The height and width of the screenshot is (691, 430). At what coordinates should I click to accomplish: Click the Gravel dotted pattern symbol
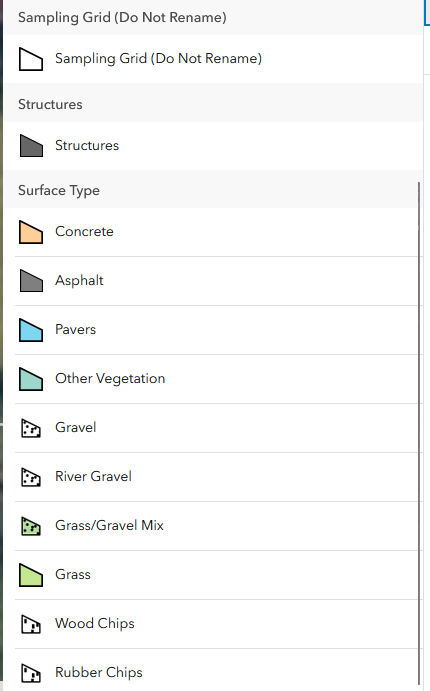pyautogui.click(x=31, y=428)
